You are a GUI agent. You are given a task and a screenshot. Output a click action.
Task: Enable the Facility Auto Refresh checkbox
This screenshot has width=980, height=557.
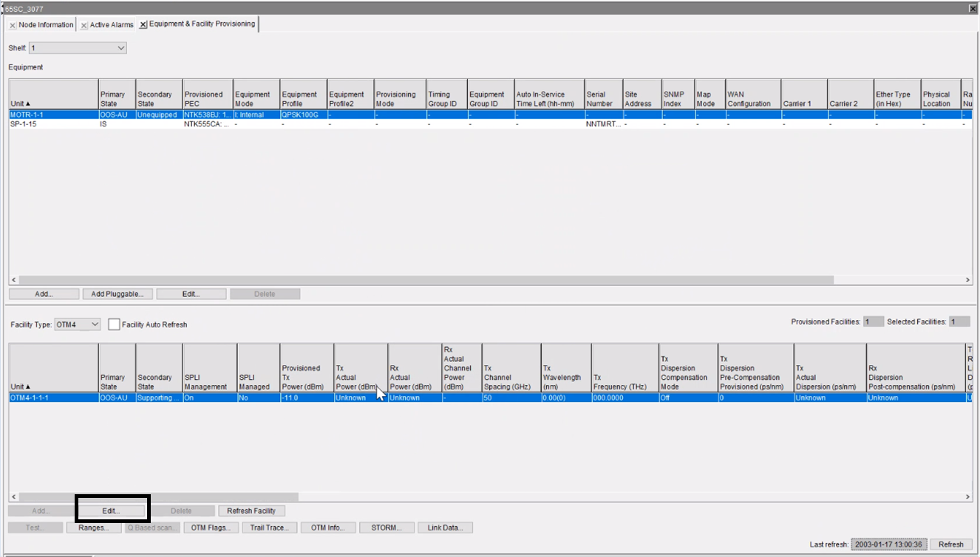coord(114,324)
